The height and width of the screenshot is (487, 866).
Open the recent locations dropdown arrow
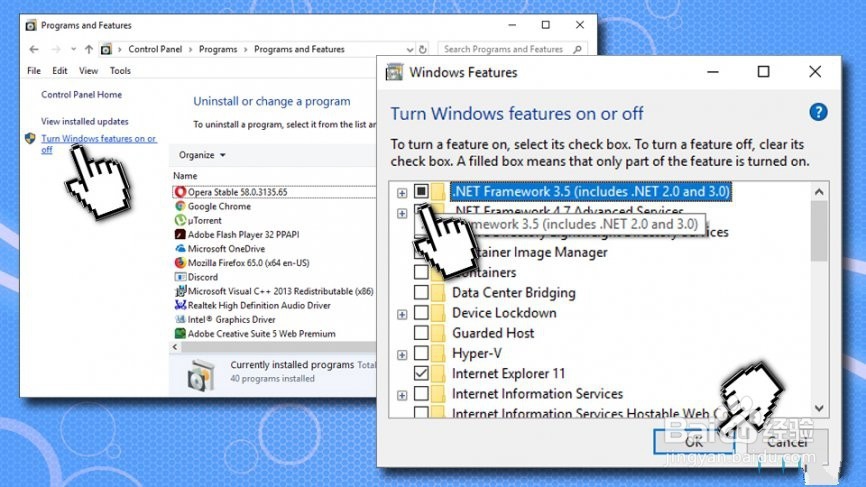[73, 49]
